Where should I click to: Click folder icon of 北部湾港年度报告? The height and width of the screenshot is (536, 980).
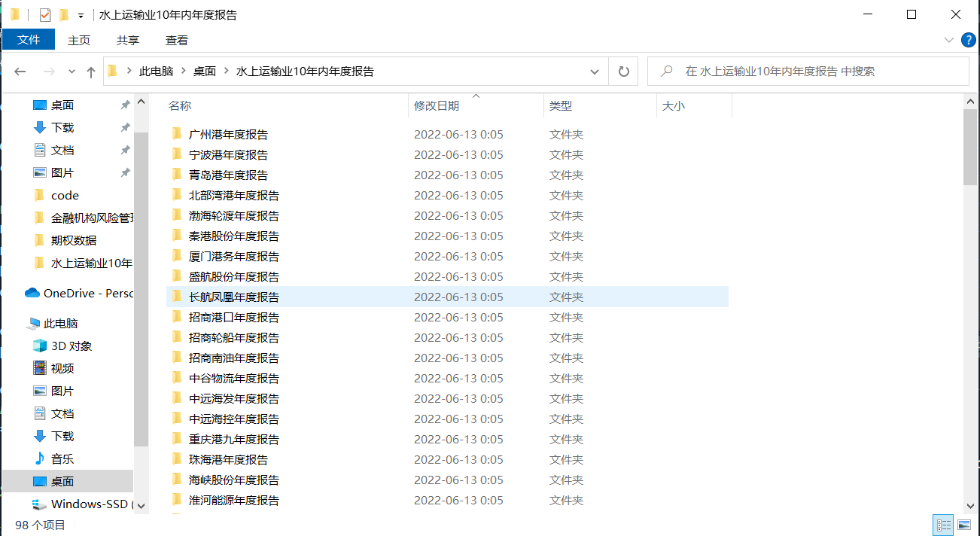pyautogui.click(x=177, y=195)
